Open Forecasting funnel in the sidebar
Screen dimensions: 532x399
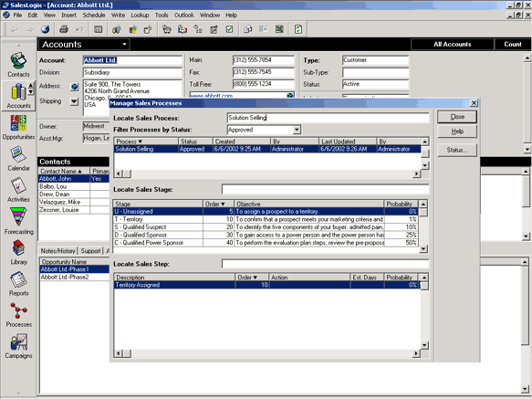click(18, 221)
